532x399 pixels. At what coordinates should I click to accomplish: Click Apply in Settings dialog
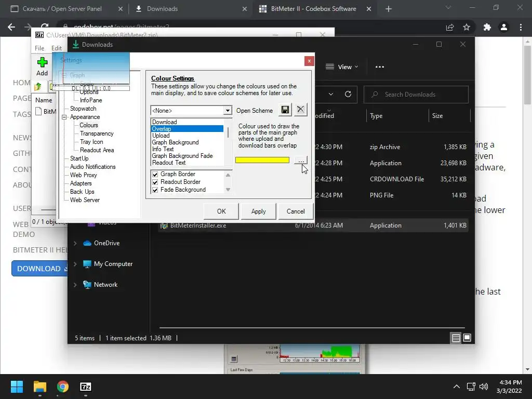click(x=259, y=211)
